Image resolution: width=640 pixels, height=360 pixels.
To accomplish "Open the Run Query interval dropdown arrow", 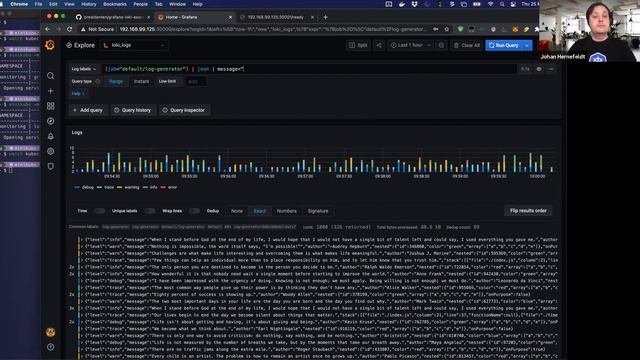I will (x=527, y=45).
